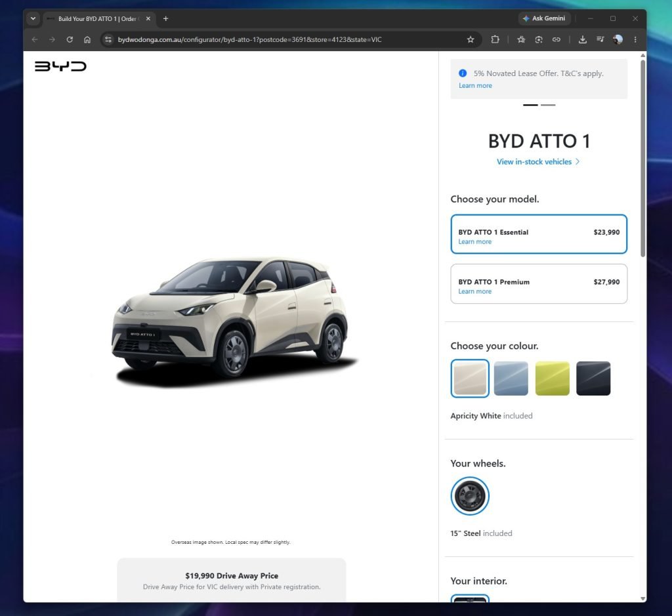This screenshot has width=672, height=616.
Task: Expand the tab search dropdown arrow
Action: point(33,18)
